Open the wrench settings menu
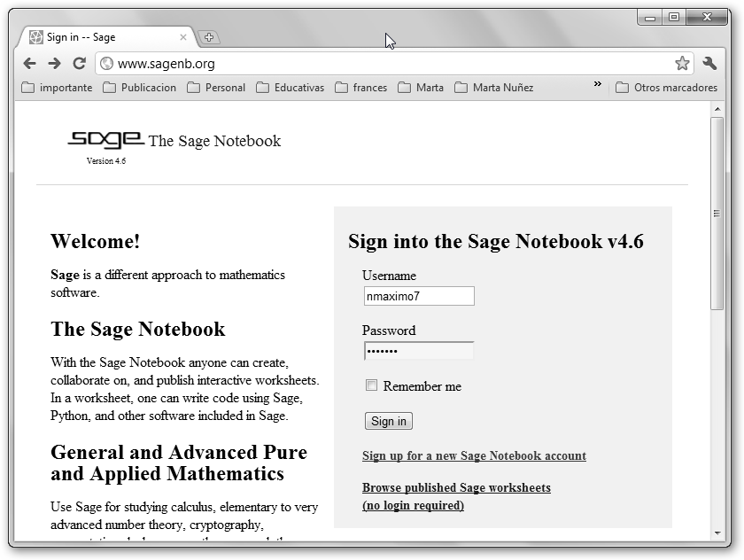Image resolution: width=744 pixels, height=560 pixels. [x=709, y=64]
